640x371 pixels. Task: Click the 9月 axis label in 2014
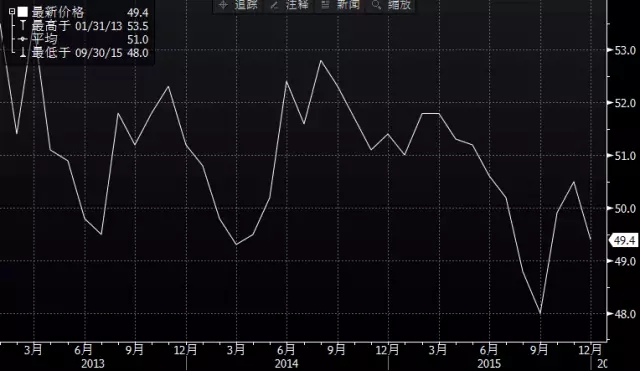pos(337,350)
